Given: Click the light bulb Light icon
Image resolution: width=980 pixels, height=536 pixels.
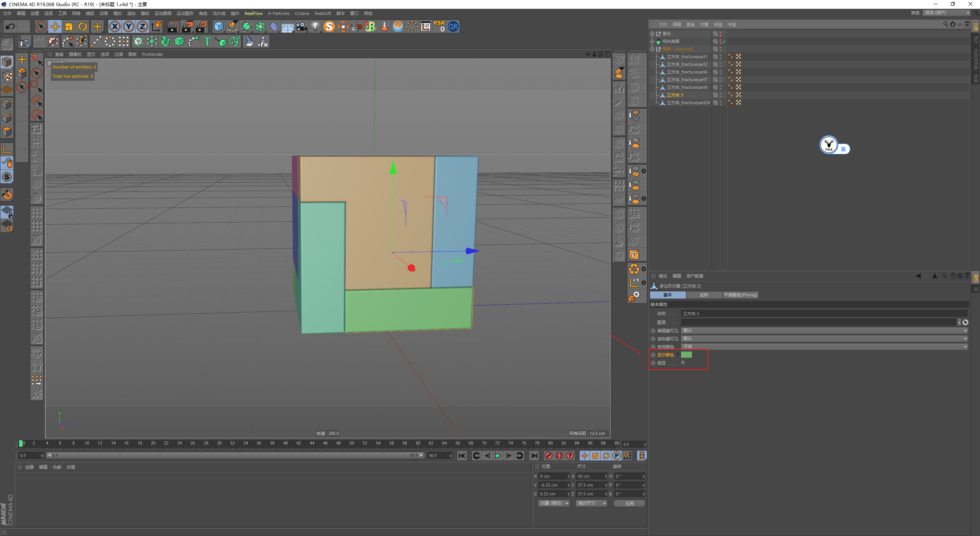Looking at the screenshot, I should (x=315, y=26).
